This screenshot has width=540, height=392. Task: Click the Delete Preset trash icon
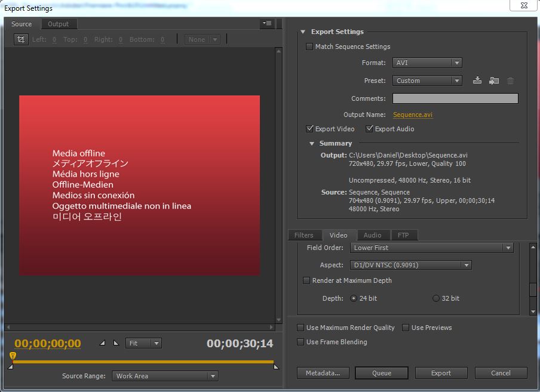click(510, 81)
